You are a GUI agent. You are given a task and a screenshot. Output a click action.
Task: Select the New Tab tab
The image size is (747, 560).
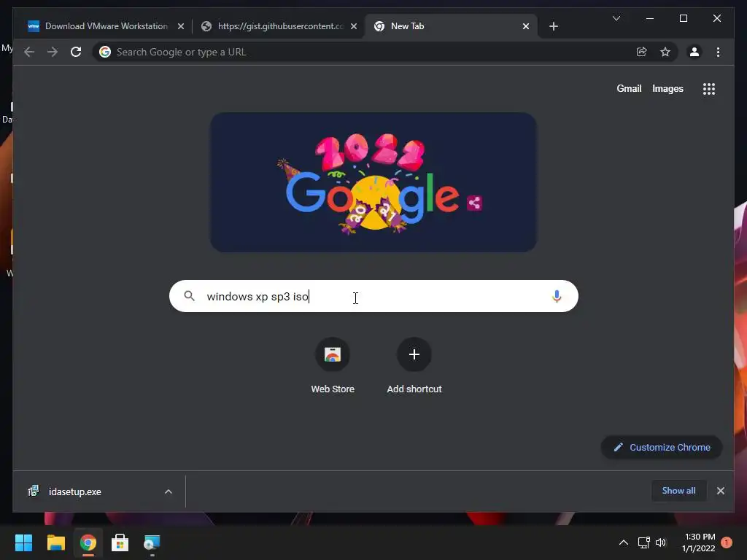[x=450, y=26]
